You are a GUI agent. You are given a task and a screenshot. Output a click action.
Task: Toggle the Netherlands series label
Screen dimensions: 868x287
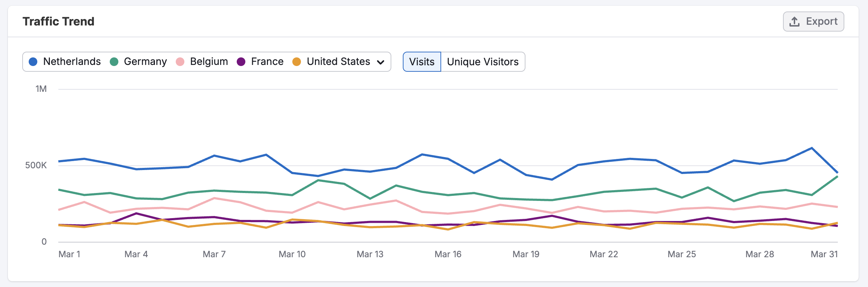coord(72,62)
